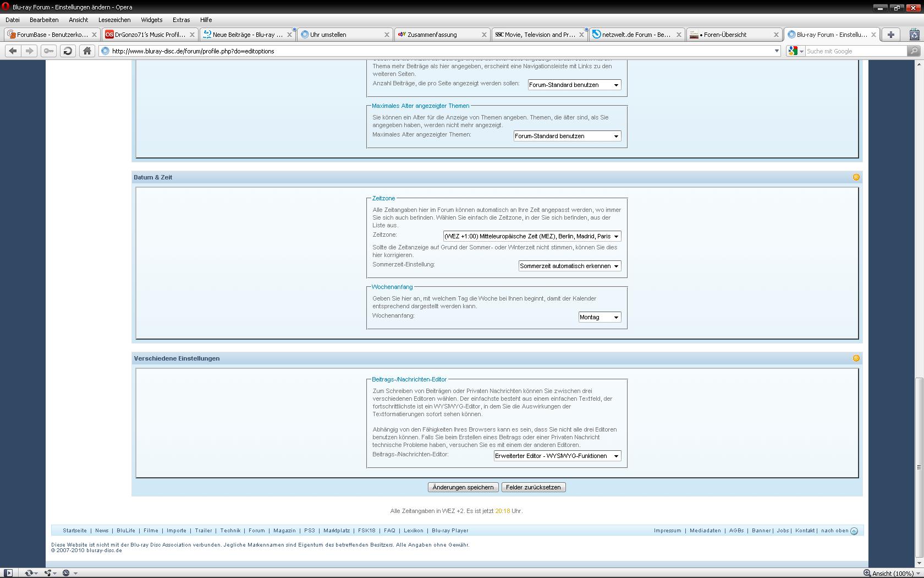Open Maximales Alter angezeigter Themen dropdown
Screen dimensions: 924x578
point(567,136)
